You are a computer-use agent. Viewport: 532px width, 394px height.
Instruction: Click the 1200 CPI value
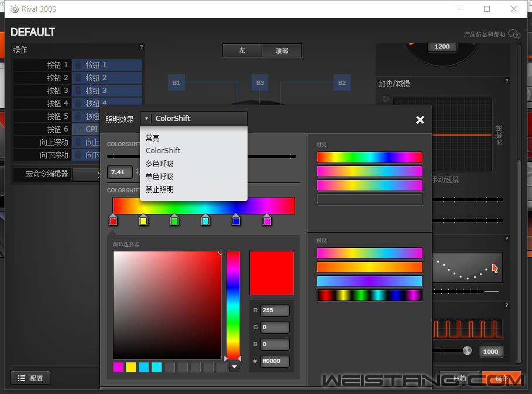(x=442, y=47)
